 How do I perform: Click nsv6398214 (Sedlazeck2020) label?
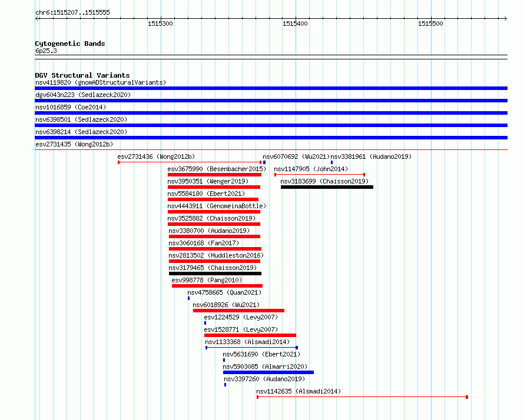81,132
